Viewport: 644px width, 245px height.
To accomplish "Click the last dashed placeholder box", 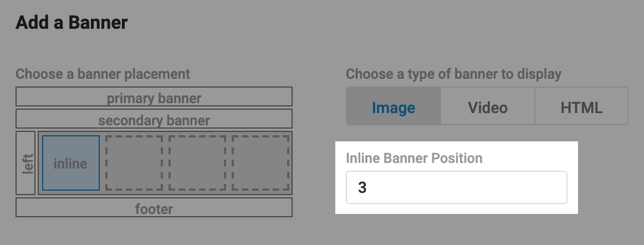I will [260, 163].
